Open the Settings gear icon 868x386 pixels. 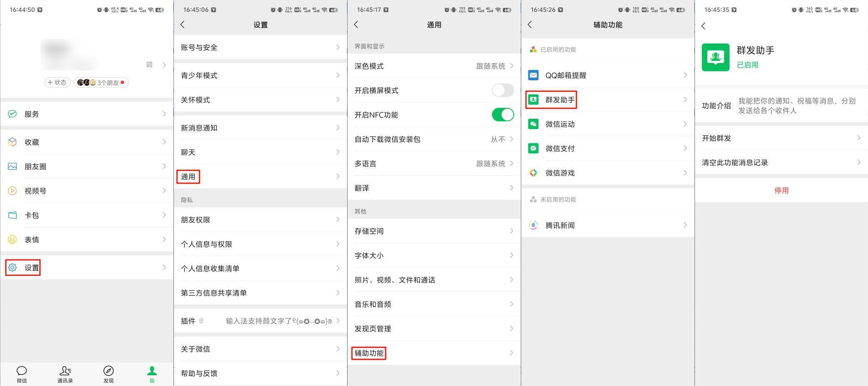coord(12,267)
